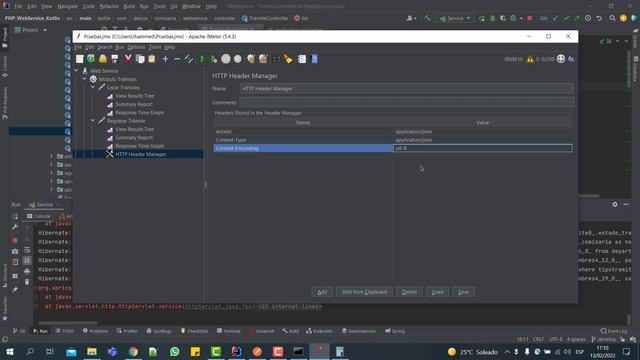Viewport: 640px width, 360px height.
Task: Open JMeter Search menu
Action: pyautogui.click(x=104, y=47)
